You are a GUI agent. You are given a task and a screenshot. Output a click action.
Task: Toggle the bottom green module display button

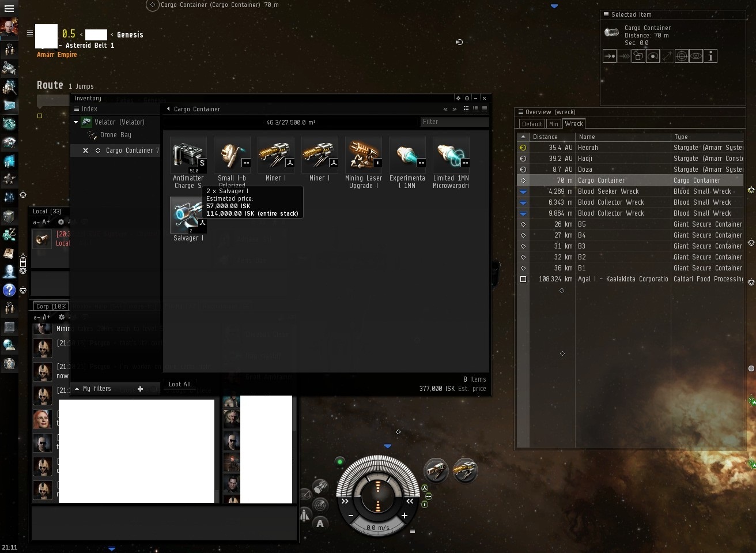pyautogui.click(x=425, y=505)
